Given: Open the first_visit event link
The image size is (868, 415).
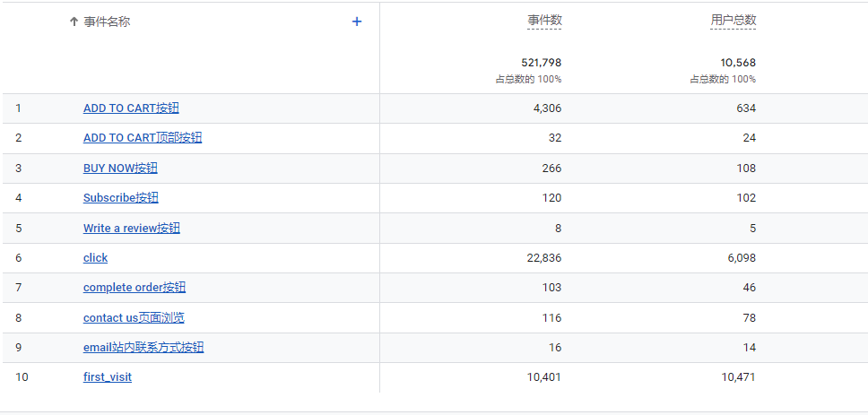Looking at the screenshot, I should [x=108, y=377].
